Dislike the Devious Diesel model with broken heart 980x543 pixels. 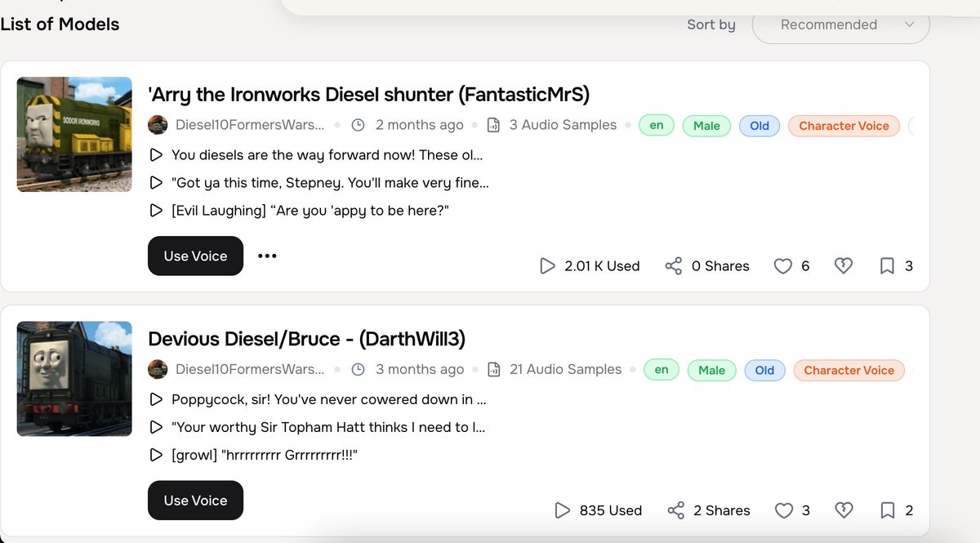844,510
